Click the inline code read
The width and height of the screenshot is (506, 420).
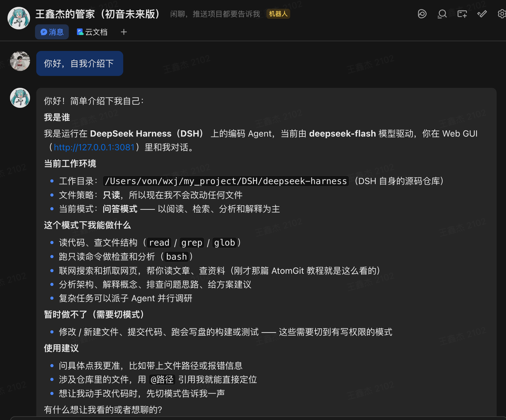pyautogui.click(x=159, y=243)
